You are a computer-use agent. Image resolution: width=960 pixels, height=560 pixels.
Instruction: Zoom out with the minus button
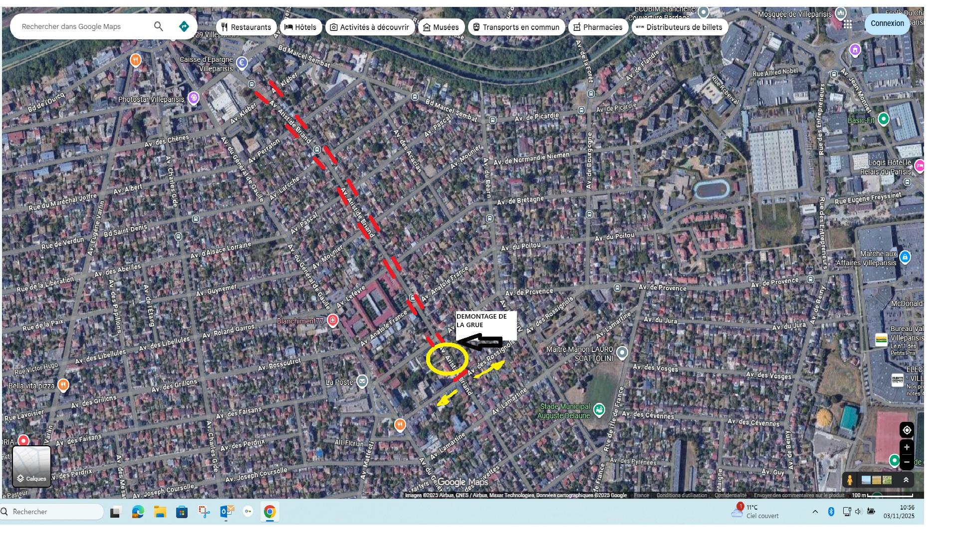pyautogui.click(x=907, y=462)
